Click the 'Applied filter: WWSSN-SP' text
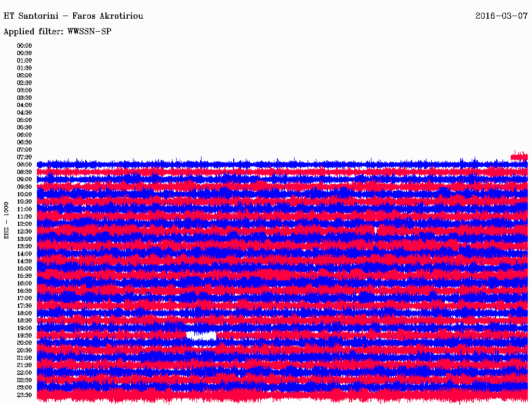532x405 pixels. coord(57,32)
